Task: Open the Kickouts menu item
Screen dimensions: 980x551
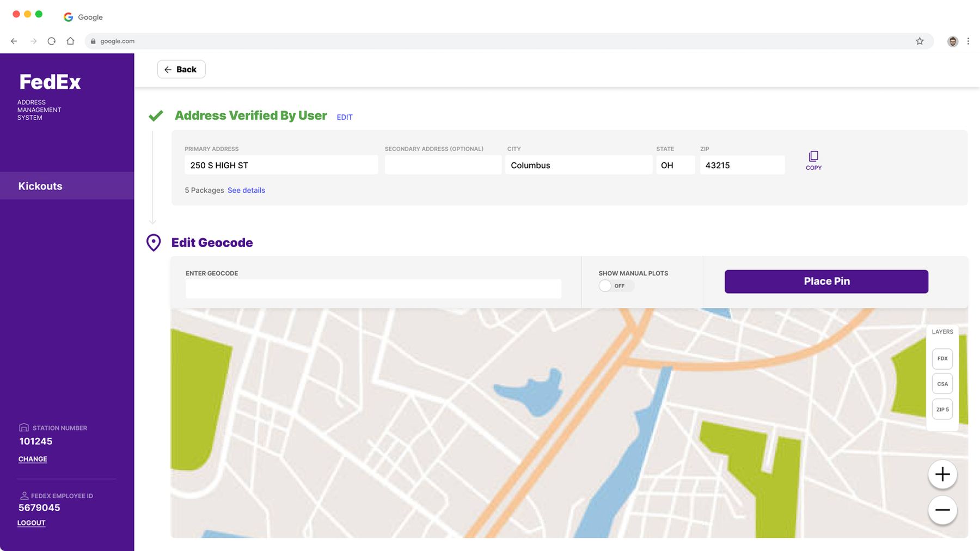Action: [67, 186]
